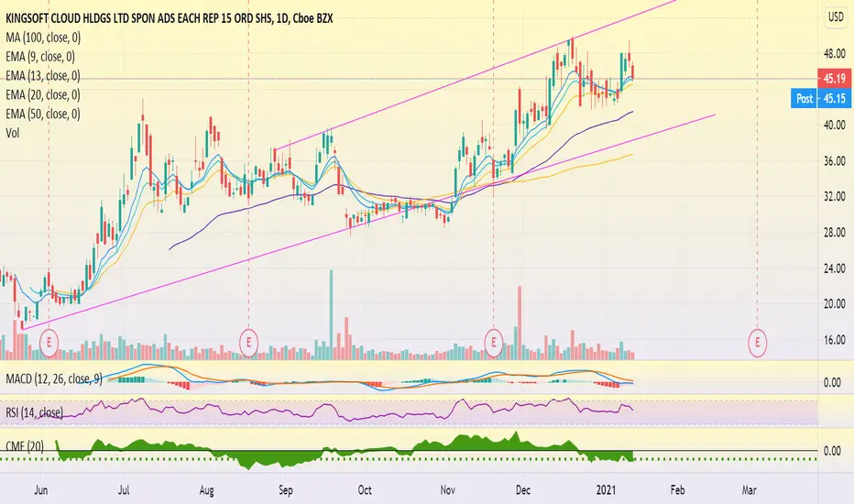Click the June earnings E marker
The image size is (854, 504).
pos(49,343)
